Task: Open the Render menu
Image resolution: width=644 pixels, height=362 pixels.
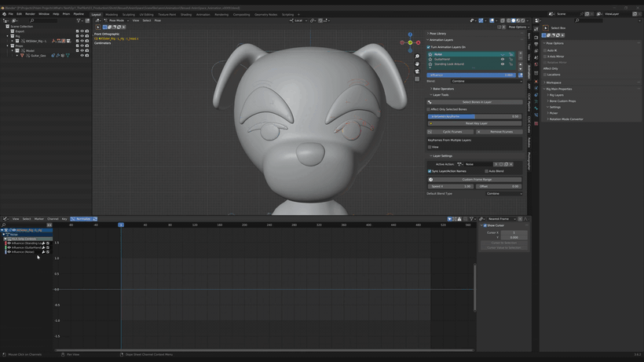Action: point(30,14)
